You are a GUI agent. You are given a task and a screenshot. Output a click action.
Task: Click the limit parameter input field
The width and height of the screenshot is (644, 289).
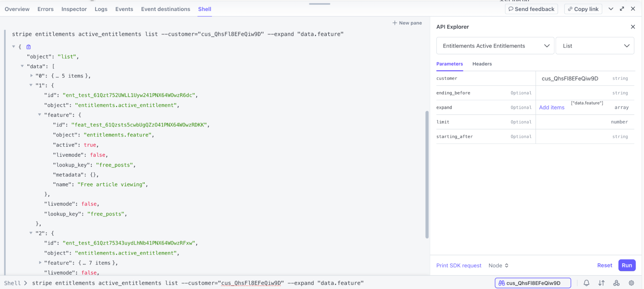point(572,122)
